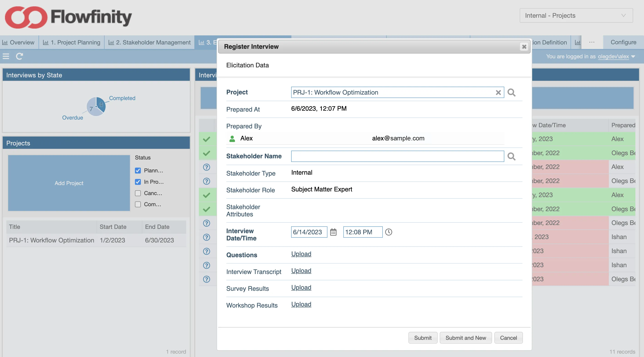The width and height of the screenshot is (644, 357).
Task: Open the overflow tabs ellipsis menu
Action: (592, 42)
